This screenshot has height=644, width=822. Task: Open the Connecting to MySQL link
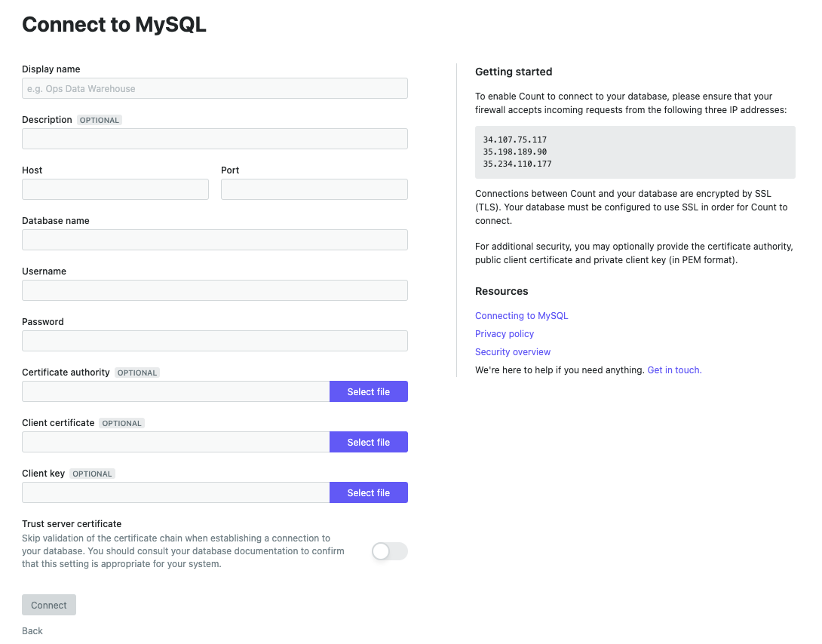(522, 315)
